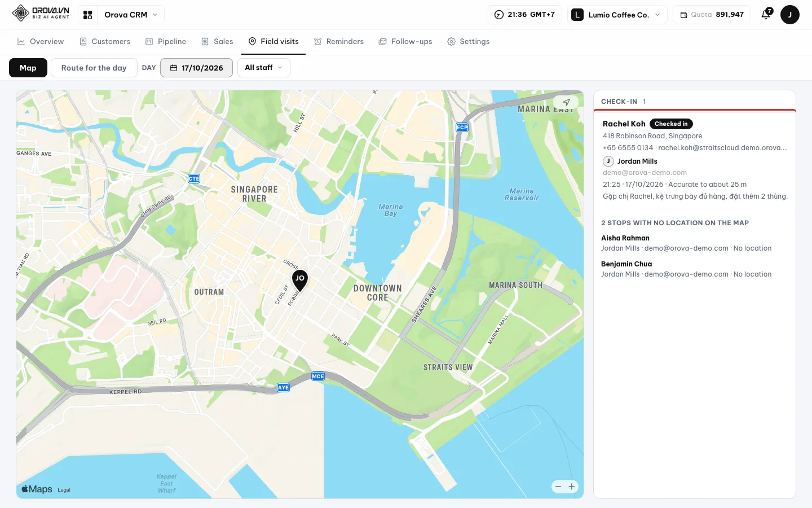Open the Settings tab

click(468, 42)
